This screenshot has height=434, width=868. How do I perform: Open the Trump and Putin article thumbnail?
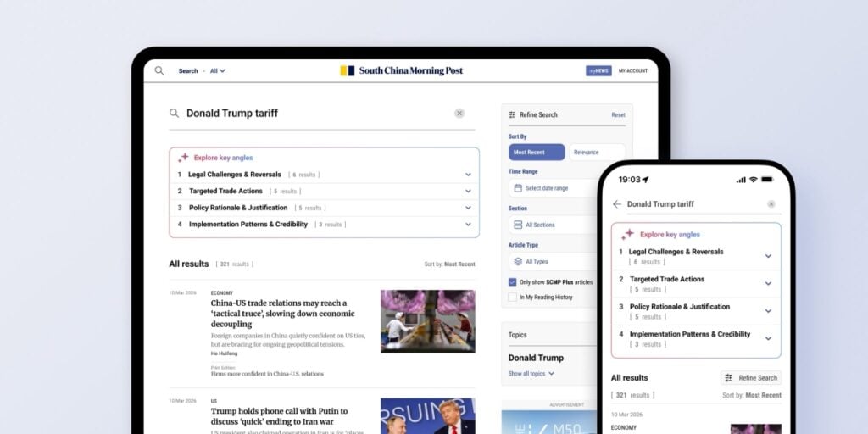point(428,416)
